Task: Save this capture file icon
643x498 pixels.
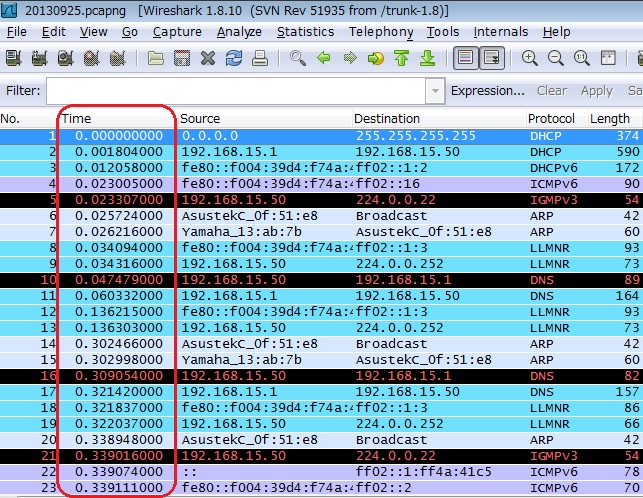Action: (x=182, y=58)
